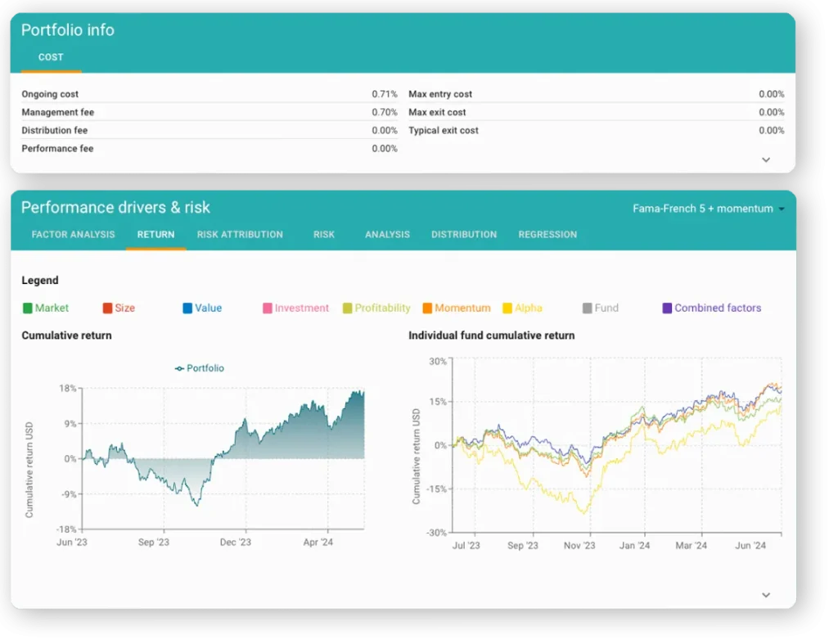Click the Profitability legend square icon
Viewport: 838px width, 644px height.
[x=348, y=308]
